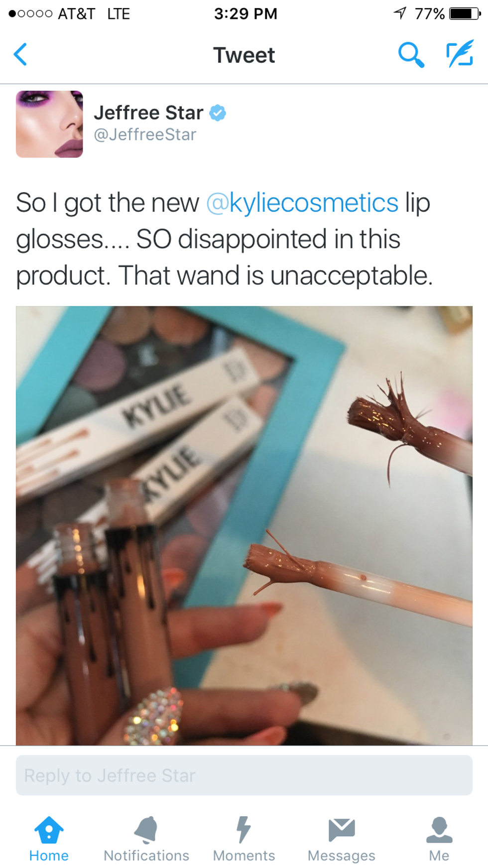Switch to the Notifications tab label
This screenshot has width=488, height=868.
coord(146,856)
